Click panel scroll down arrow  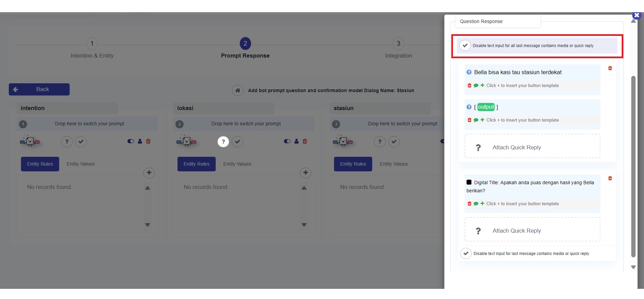click(634, 267)
